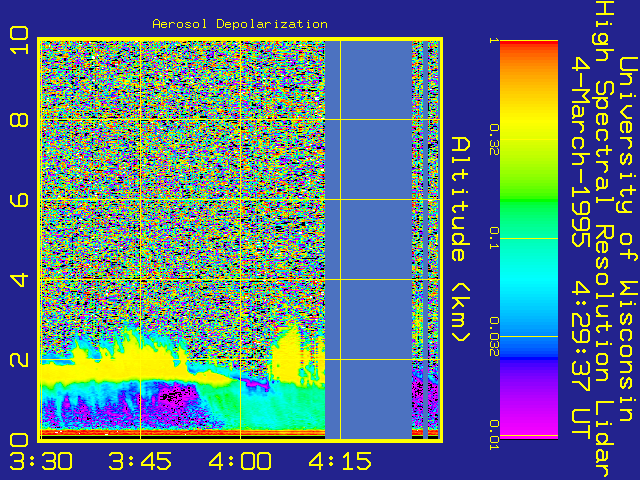Image resolution: width=640 pixels, height=480 pixels.
Task: Click the 0.032 color scale label
Action: (x=494, y=336)
